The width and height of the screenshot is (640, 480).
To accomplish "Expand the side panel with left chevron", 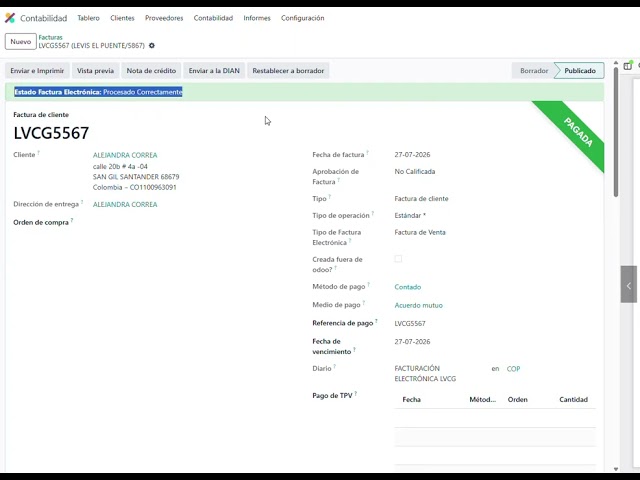I will [629, 284].
